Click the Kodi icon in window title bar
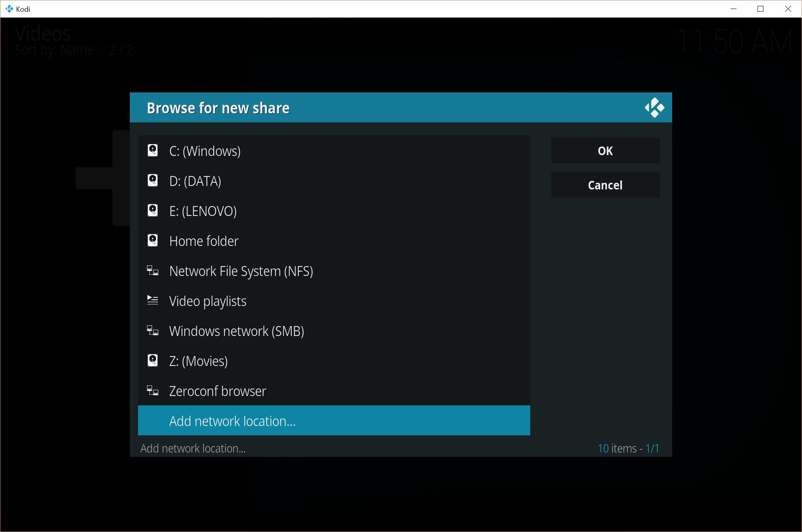802x532 pixels. pos(9,9)
